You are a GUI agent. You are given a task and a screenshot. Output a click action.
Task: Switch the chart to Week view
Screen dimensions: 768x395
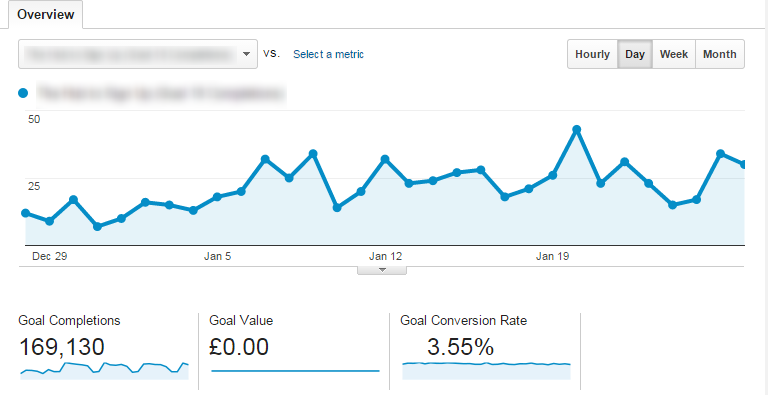click(674, 54)
